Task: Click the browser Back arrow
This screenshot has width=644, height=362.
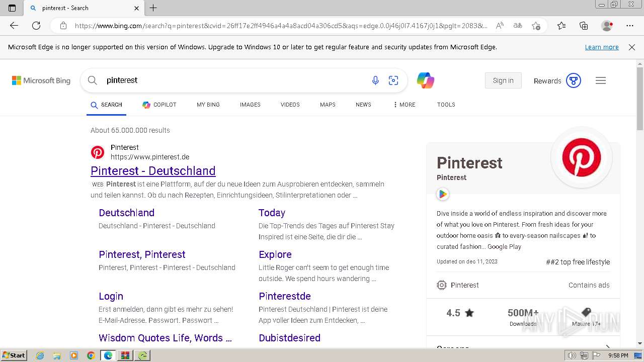Action: 14,26
